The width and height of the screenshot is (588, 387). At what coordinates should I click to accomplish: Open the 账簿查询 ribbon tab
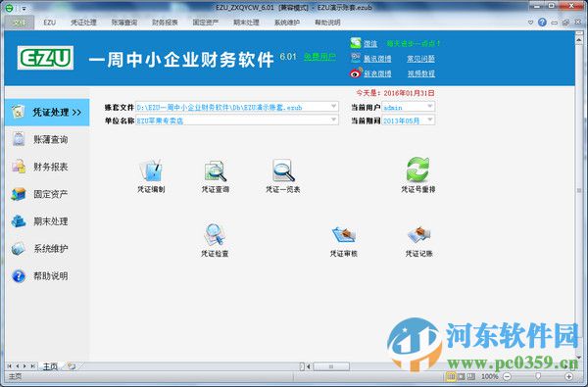pos(124,23)
